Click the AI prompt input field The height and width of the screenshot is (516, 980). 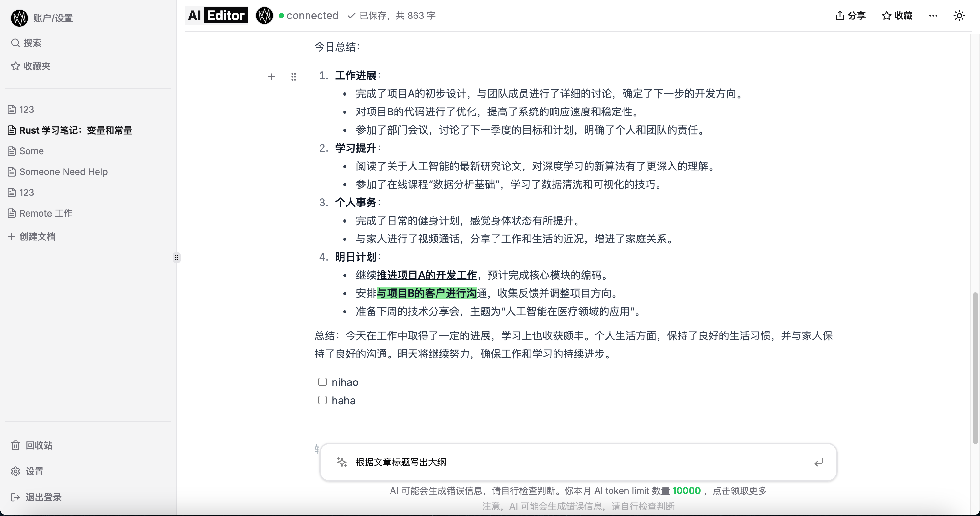tap(571, 462)
